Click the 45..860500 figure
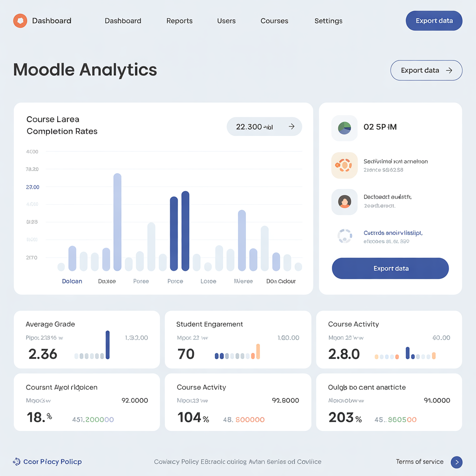This screenshot has width=476, height=476. tap(395, 420)
